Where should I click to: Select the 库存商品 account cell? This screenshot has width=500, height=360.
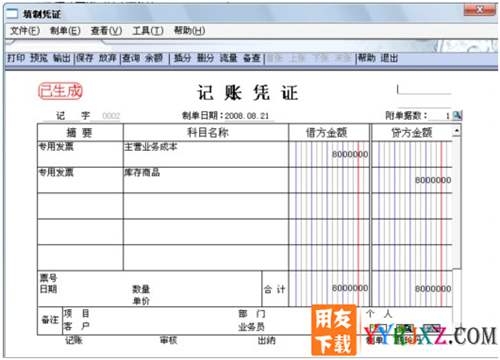click(206, 180)
